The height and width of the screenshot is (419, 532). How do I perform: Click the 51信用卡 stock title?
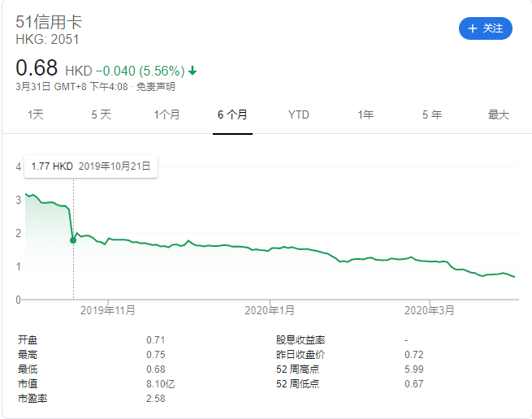[x=49, y=22]
